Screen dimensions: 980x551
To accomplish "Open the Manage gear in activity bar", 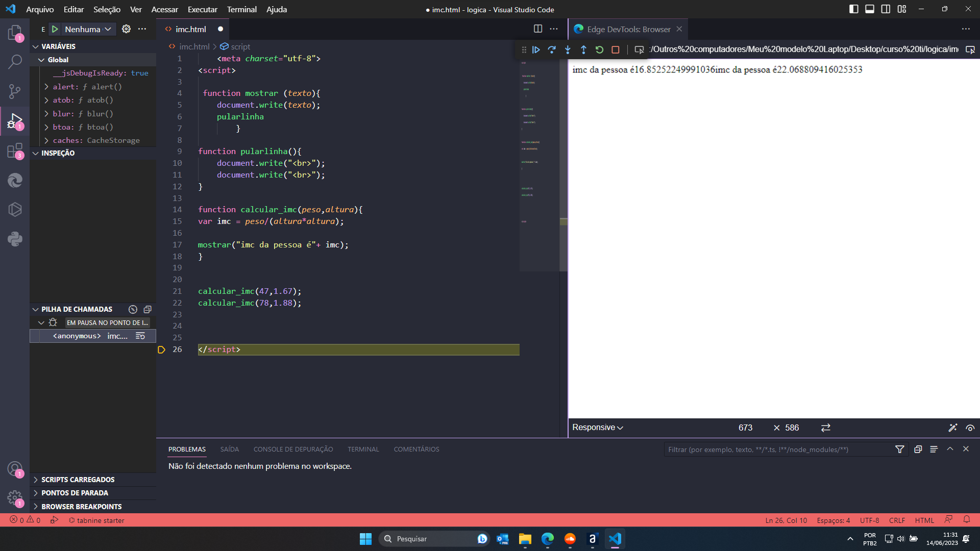I will (15, 498).
